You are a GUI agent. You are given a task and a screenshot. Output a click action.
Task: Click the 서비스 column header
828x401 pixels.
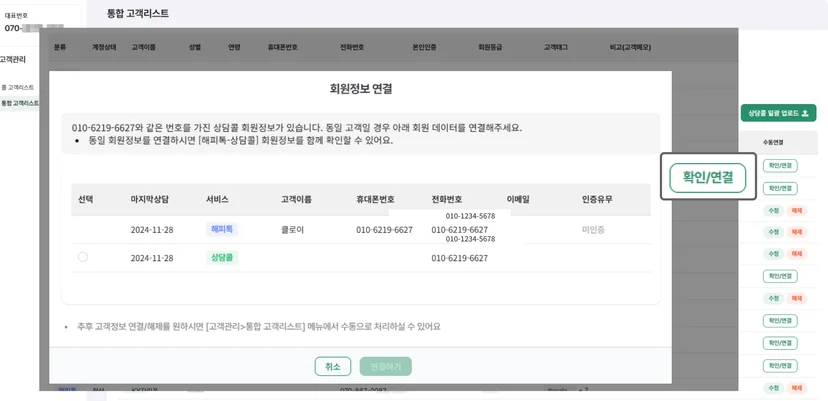coord(217,199)
